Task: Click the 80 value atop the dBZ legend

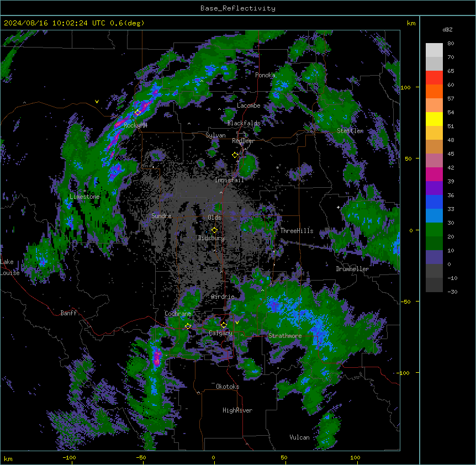Action: 451,44
